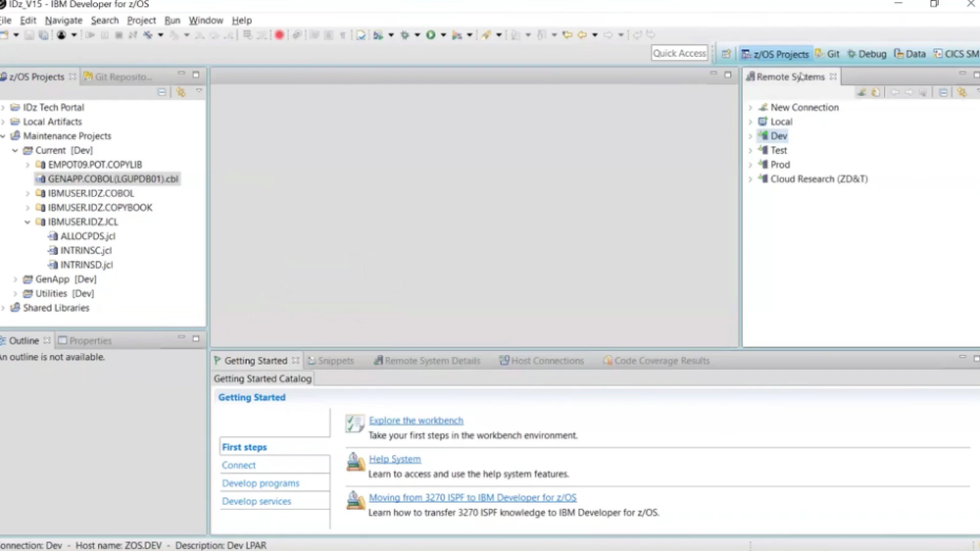The image size is (980, 551).
Task: Expand the Dev connection in Remote Systems
Action: point(751,136)
